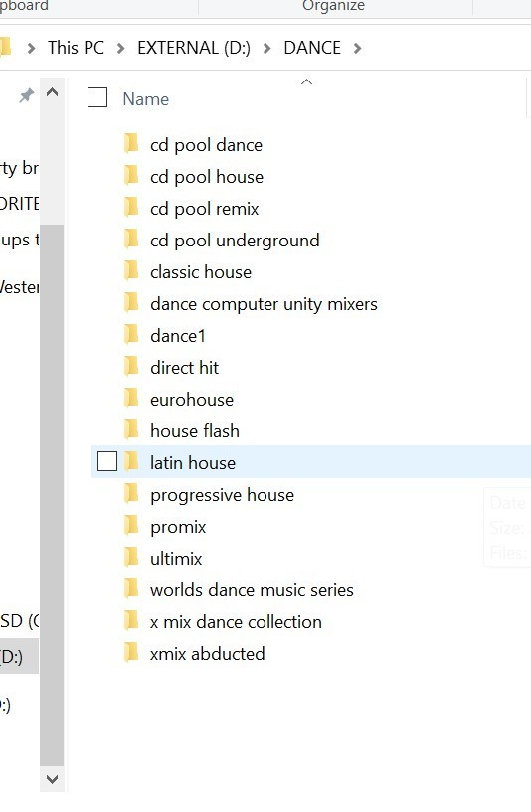The image size is (531, 812).
Task: Select 'dance computer unity mixers' folder name
Action: pyautogui.click(x=264, y=304)
